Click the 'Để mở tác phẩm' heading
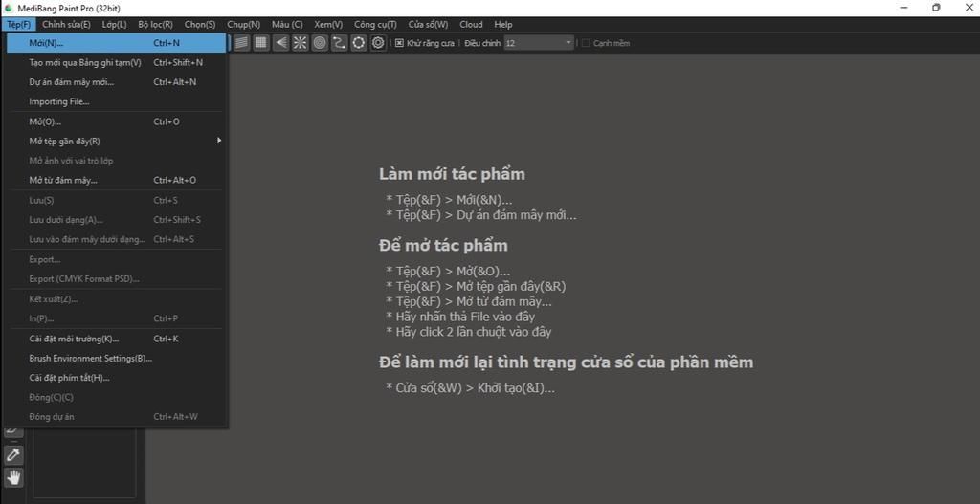The height and width of the screenshot is (504, 980). pos(443,246)
